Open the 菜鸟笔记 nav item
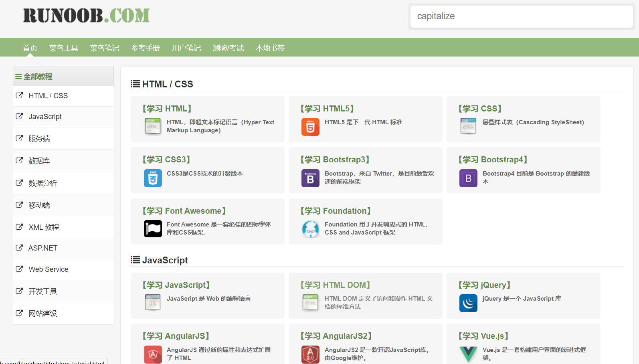 click(x=105, y=48)
